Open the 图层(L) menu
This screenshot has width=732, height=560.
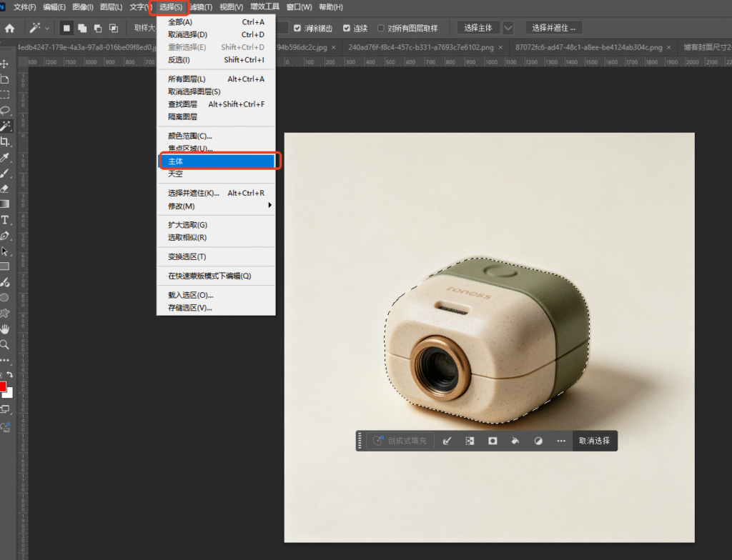click(x=111, y=7)
